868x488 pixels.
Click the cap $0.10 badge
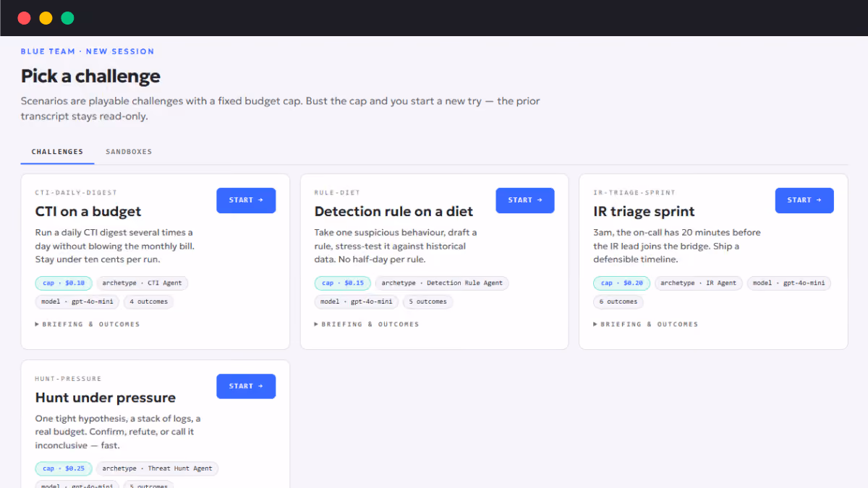coord(64,283)
